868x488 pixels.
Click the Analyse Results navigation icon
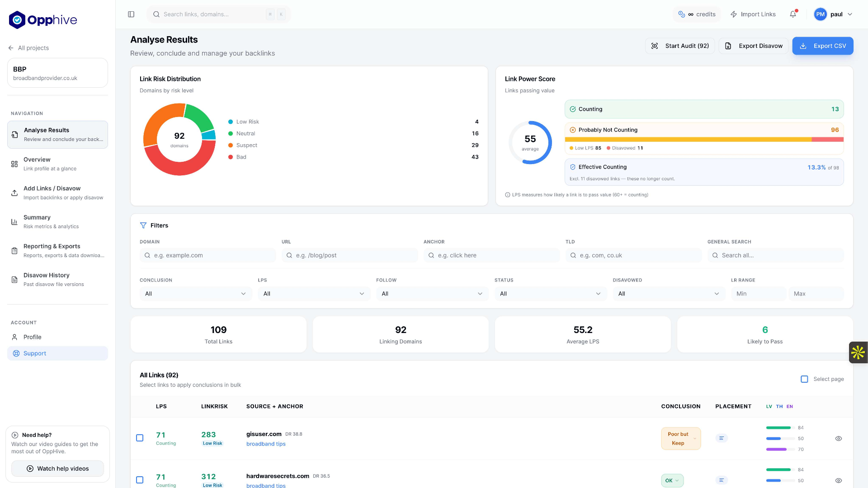(x=14, y=135)
